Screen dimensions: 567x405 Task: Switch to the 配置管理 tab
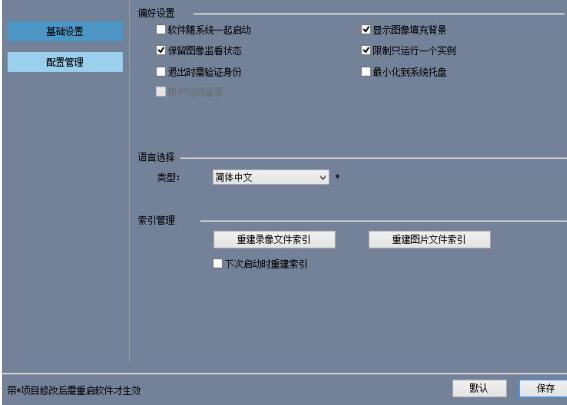[x=65, y=62]
